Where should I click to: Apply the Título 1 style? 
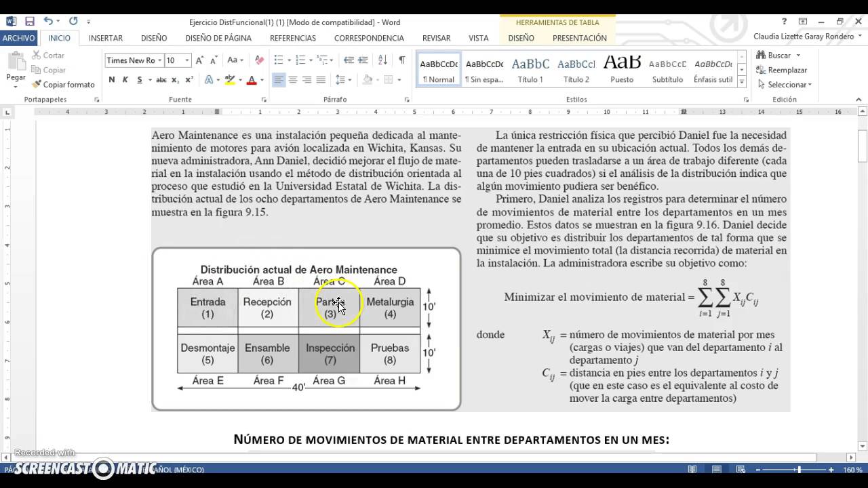click(530, 70)
